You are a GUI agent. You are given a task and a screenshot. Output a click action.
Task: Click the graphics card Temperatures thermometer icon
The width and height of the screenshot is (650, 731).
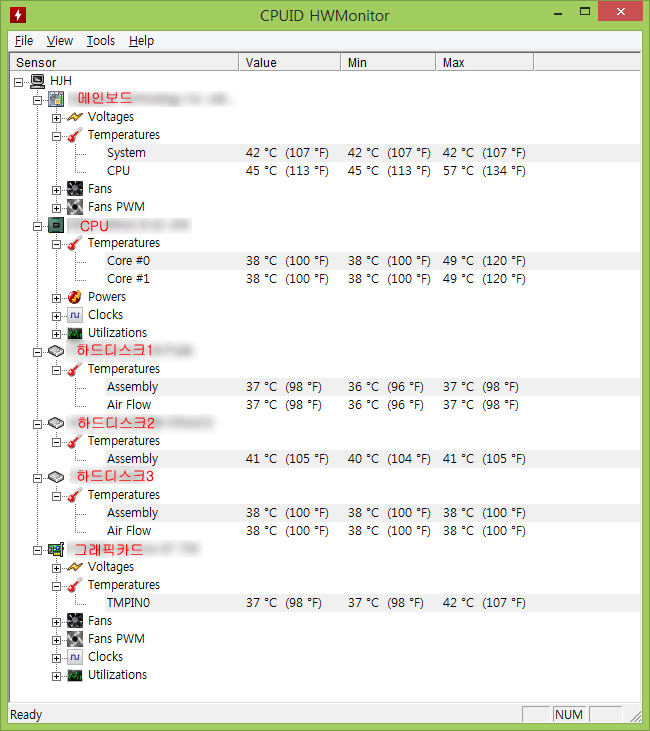(75, 585)
